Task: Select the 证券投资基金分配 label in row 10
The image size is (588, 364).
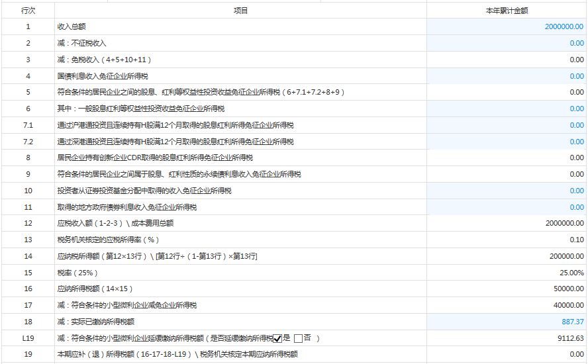Action: pyautogui.click(x=144, y=191)
